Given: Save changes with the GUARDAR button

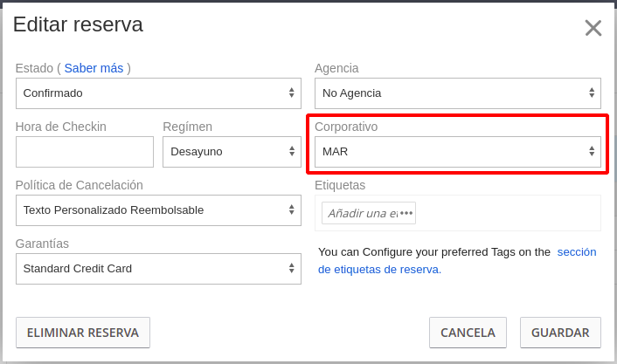Looking at the screenshot, I should coord(560,333).
